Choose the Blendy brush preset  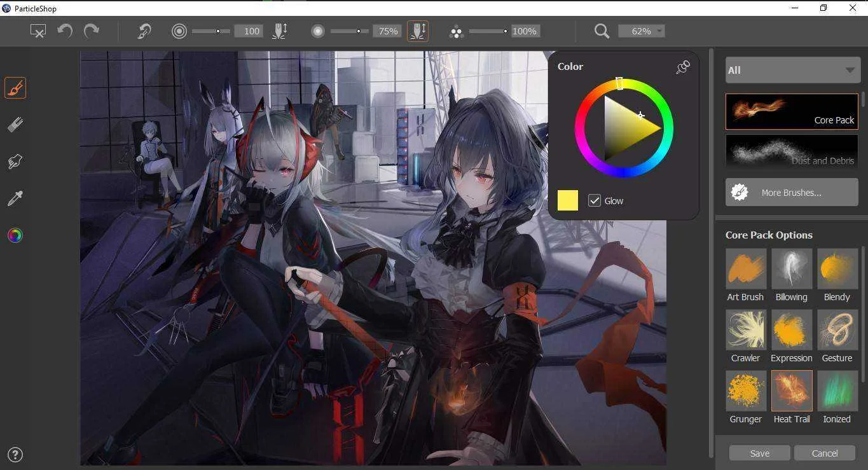[837, 275]
